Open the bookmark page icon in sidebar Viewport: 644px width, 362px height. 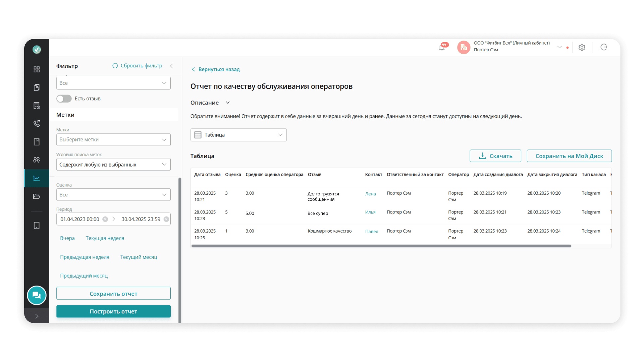coord(37,142)
